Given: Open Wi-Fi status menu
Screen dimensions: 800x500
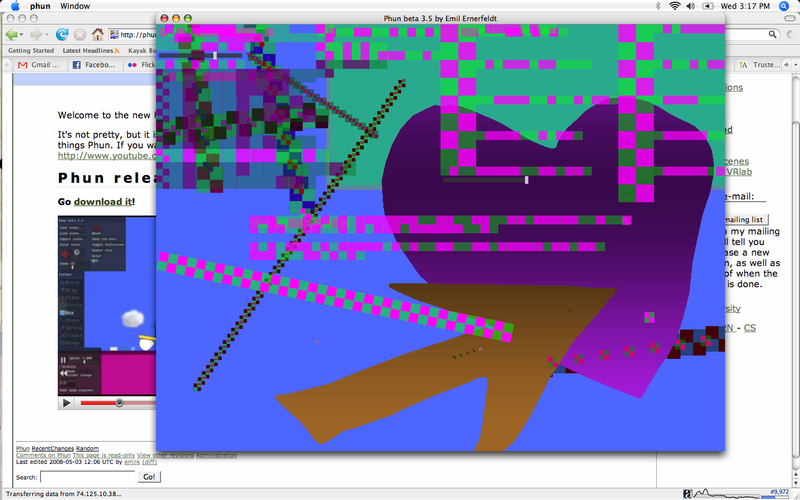Looking at the screenshot, I should pos(675,6).
